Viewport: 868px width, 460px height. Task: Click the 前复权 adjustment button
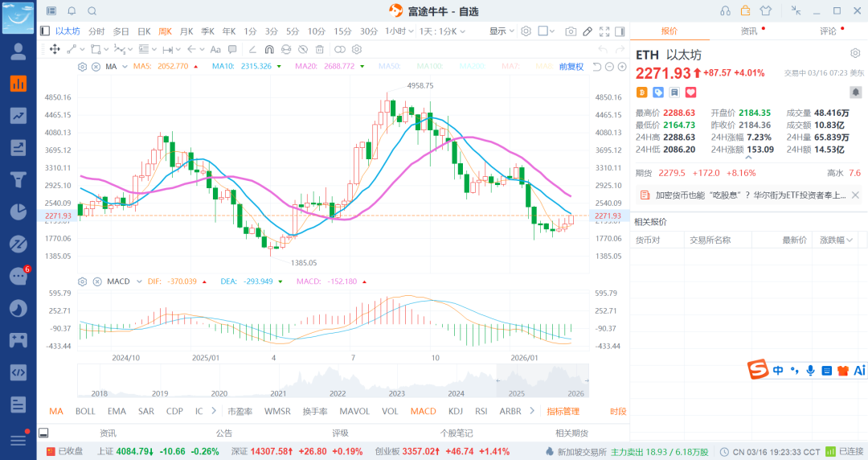pyautogui.click(x=571, y=67)
